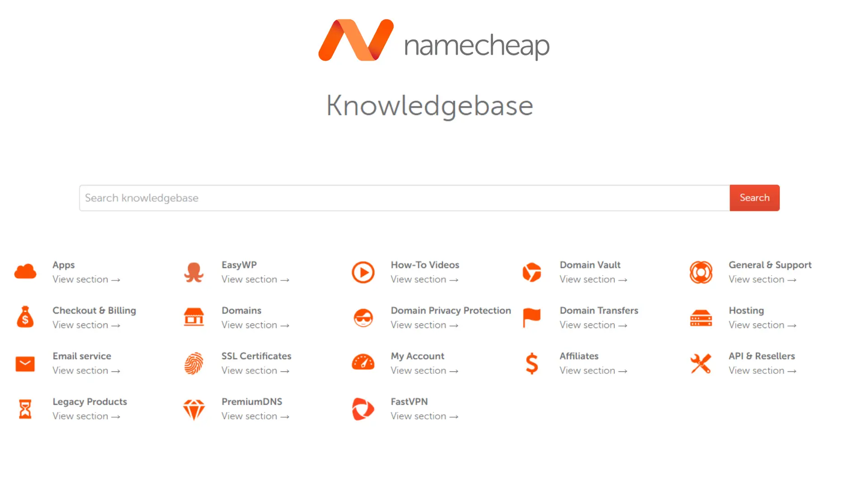Click View section under PremiumDNS
Viewport: 868px width, 488px height.
pos(255,416)
